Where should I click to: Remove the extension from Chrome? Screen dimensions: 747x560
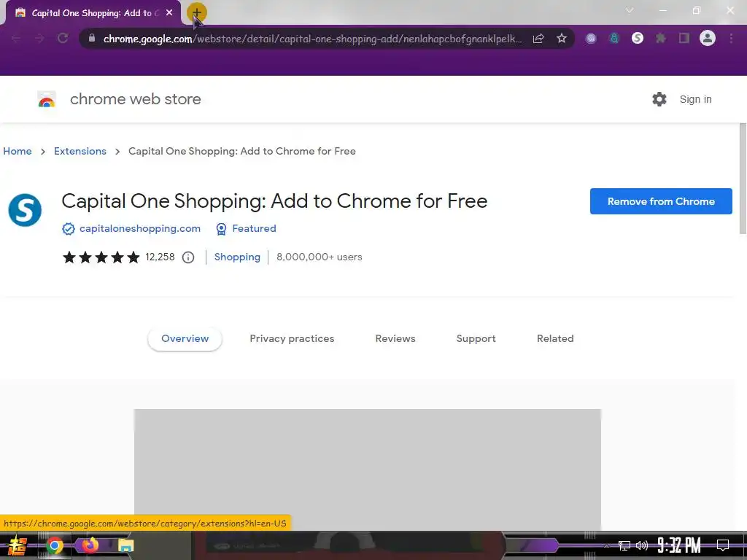(661, 201)
